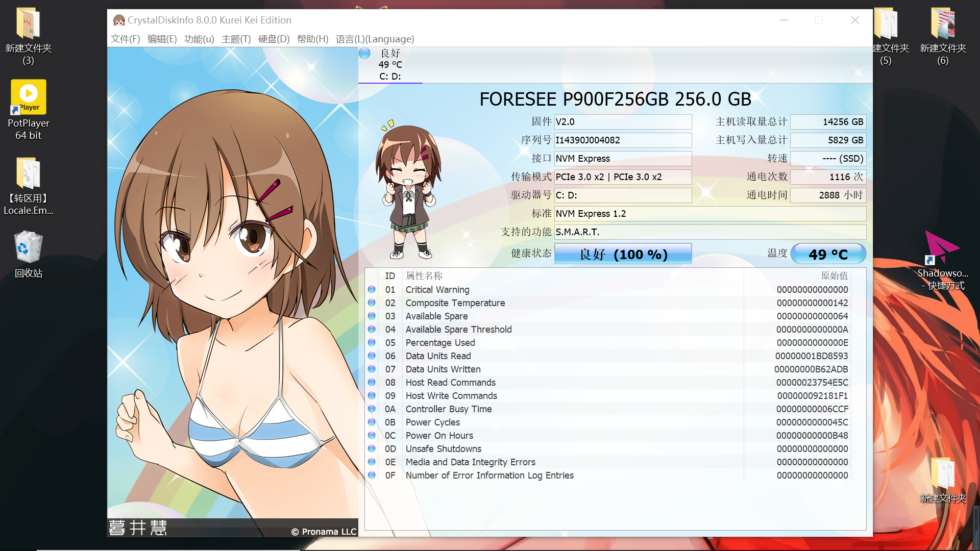Click raw value 0000000B62ADB
The width and height of the screenshot is (980, 551).
click(811, 369)
